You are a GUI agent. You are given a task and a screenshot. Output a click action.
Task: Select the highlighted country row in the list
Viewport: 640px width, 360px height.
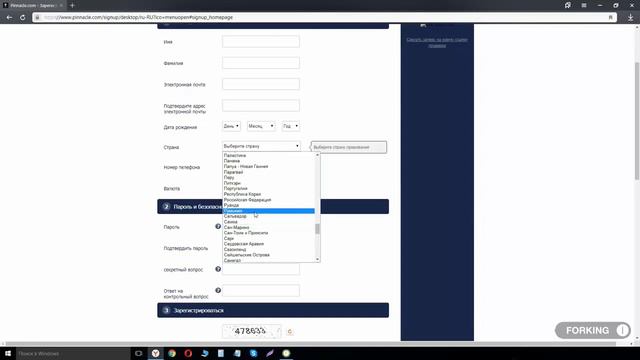[x=269, y=211]
